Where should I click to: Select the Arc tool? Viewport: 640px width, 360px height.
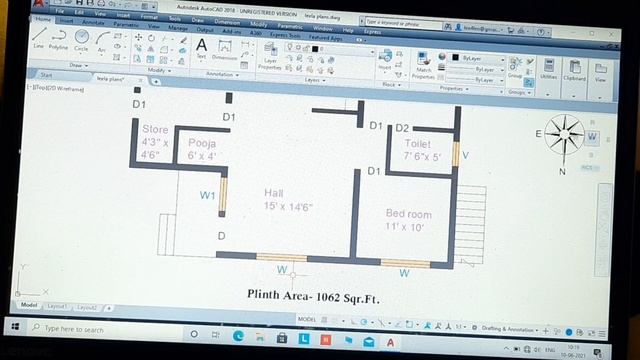(x=102, y=42)
